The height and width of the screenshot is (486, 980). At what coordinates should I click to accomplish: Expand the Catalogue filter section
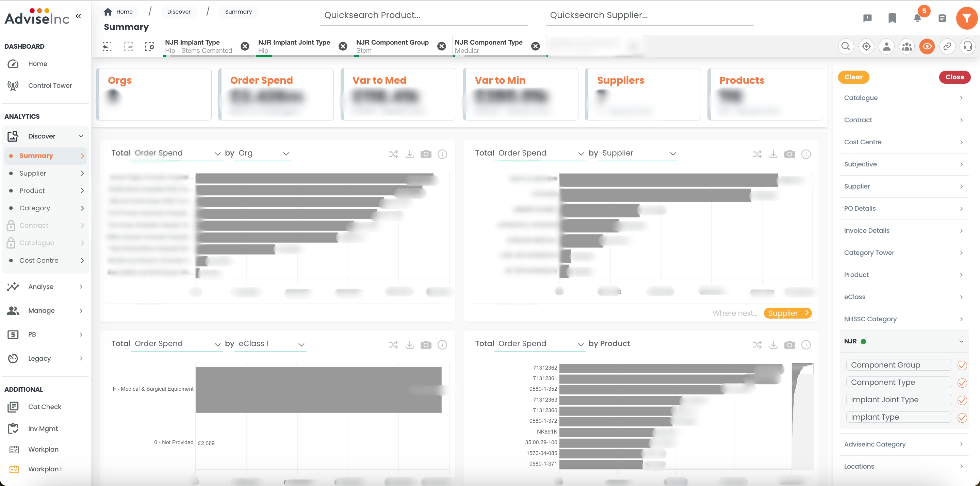(x=904, y=98)
